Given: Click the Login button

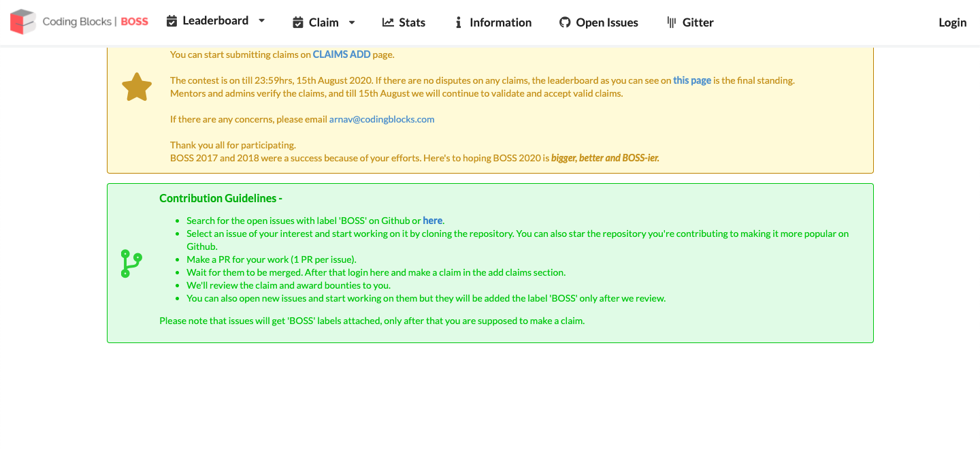Looking at the screenshot, I should (952, 22).
